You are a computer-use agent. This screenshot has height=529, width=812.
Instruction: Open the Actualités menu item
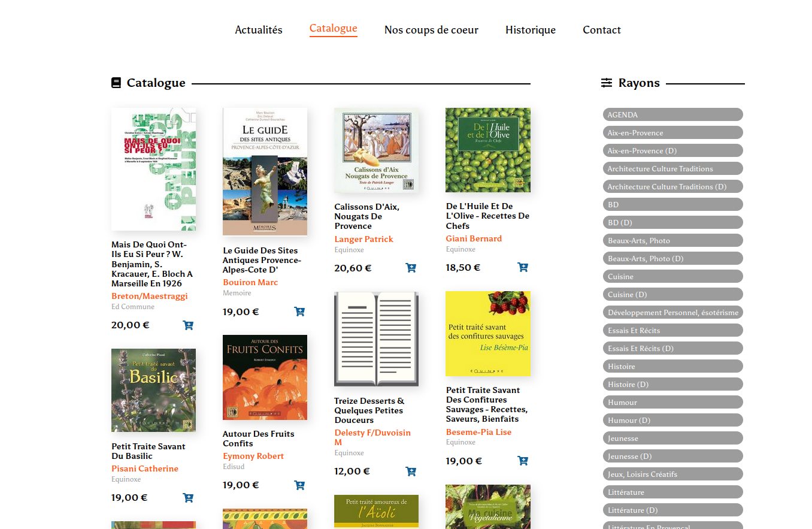pyautogui.click(x=259, y=30)
